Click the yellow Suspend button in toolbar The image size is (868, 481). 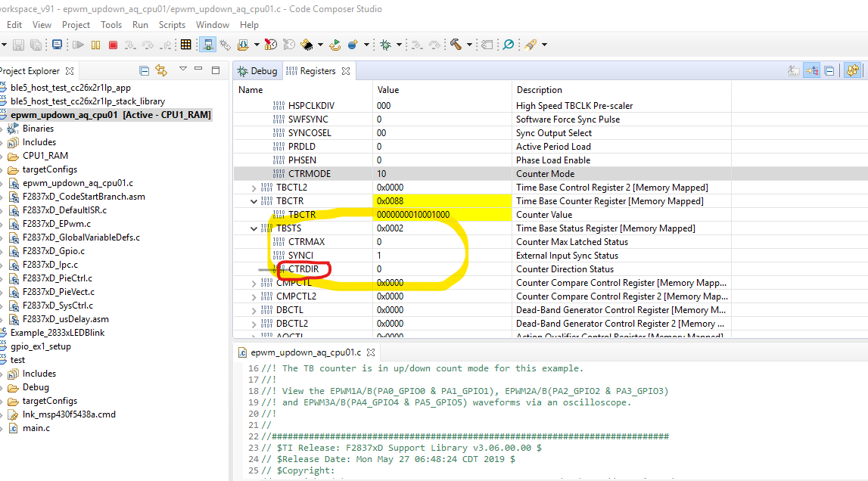95,45
